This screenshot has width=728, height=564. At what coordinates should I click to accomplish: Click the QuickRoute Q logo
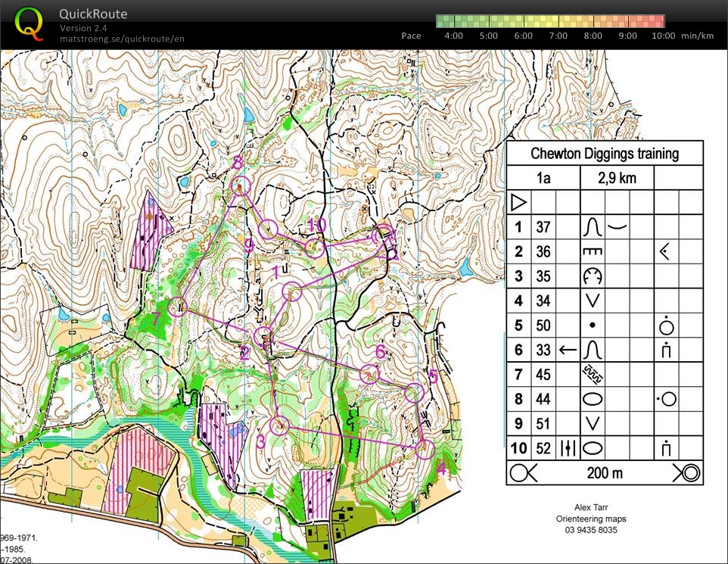(x=29, y=22)
